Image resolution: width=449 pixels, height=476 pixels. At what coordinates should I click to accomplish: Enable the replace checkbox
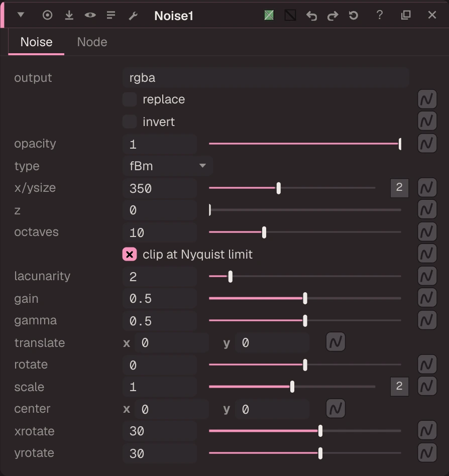130,99
